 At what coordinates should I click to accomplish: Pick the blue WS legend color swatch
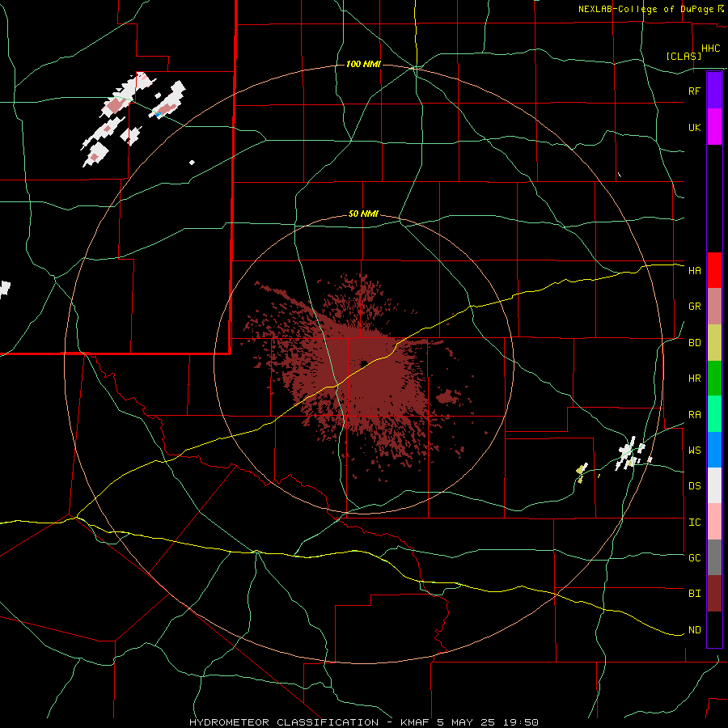coord(714,450)
